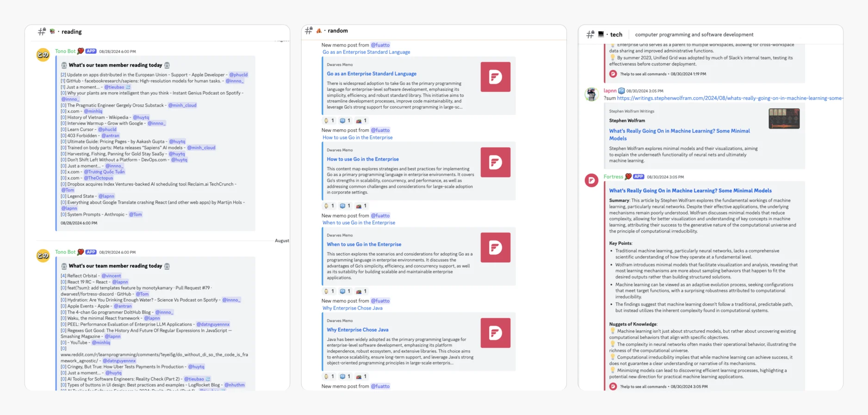Click Fortress footer icon at 08/30/2024 1:19 PM
The width and height of the screenshot is (868, 415).
point(613,74)
